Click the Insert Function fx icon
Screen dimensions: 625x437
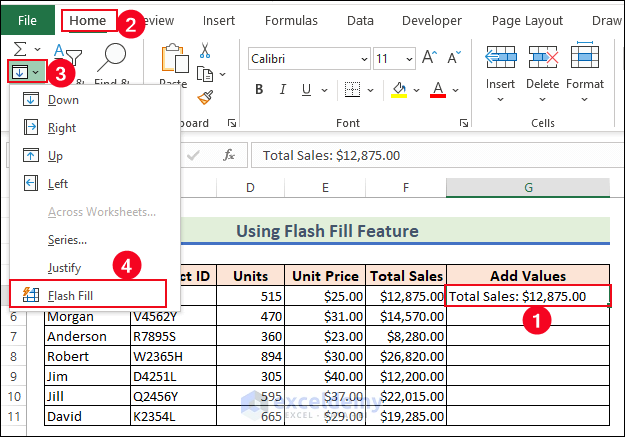click(x=228, y=155)
